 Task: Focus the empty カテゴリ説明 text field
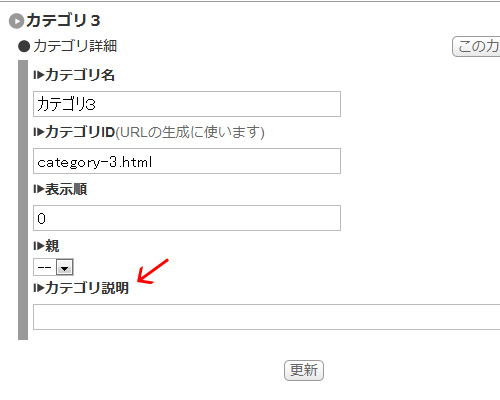[x=267, y=317]
